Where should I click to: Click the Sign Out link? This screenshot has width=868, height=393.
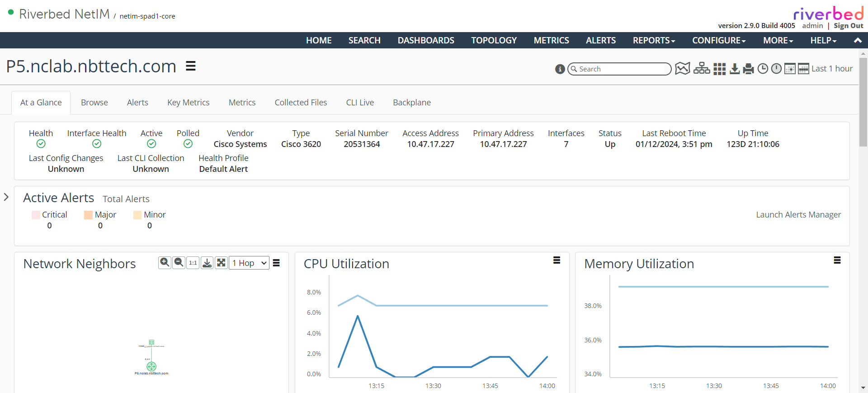click(848, 26)
